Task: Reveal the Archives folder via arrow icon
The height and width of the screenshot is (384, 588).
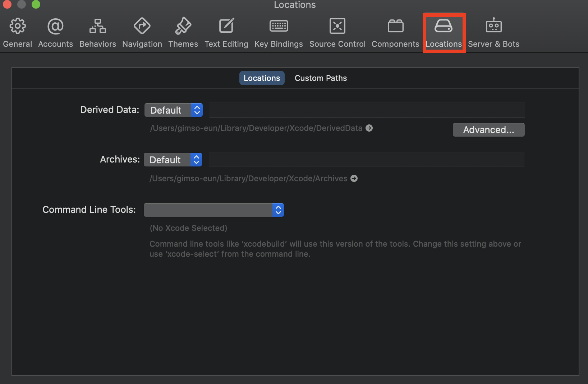Action: [x=354, y=178]
